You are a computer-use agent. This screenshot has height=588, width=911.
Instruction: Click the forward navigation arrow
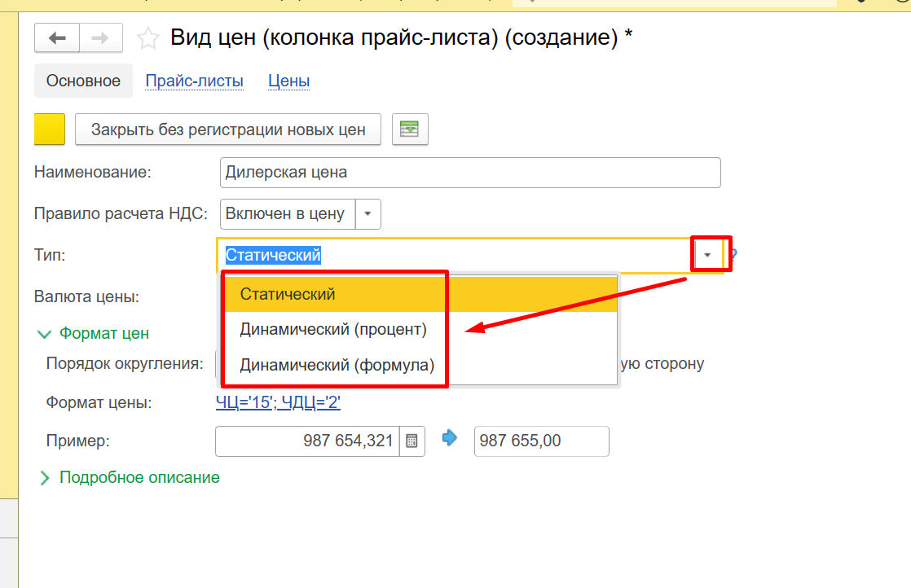point(100,37)
